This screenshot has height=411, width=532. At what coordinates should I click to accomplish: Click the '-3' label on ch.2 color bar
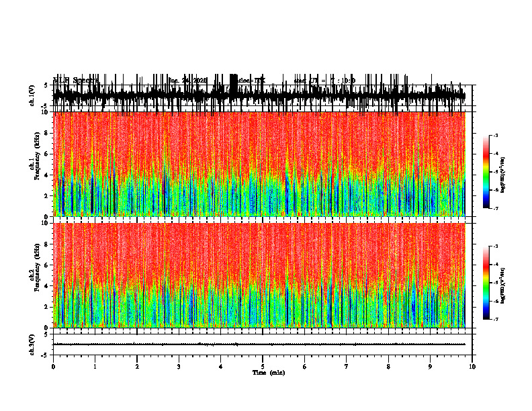coord(496,246)
